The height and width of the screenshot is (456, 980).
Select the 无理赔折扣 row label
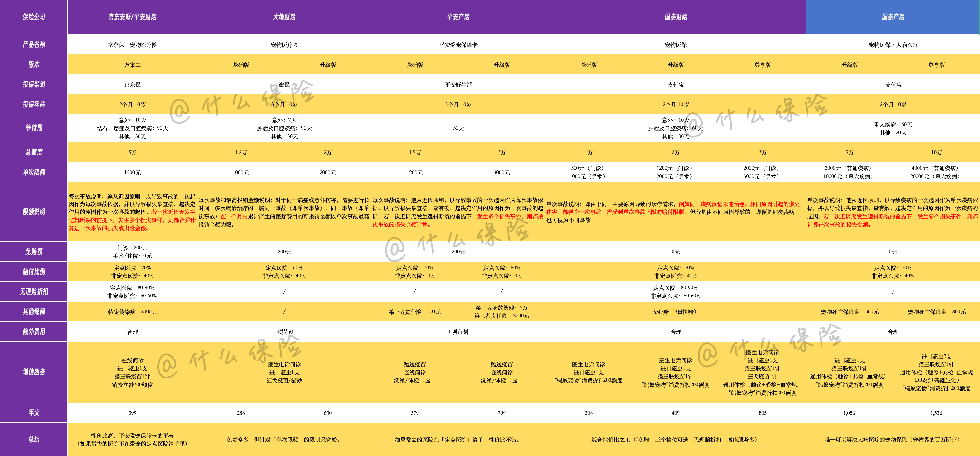click(x=34, y=291)
